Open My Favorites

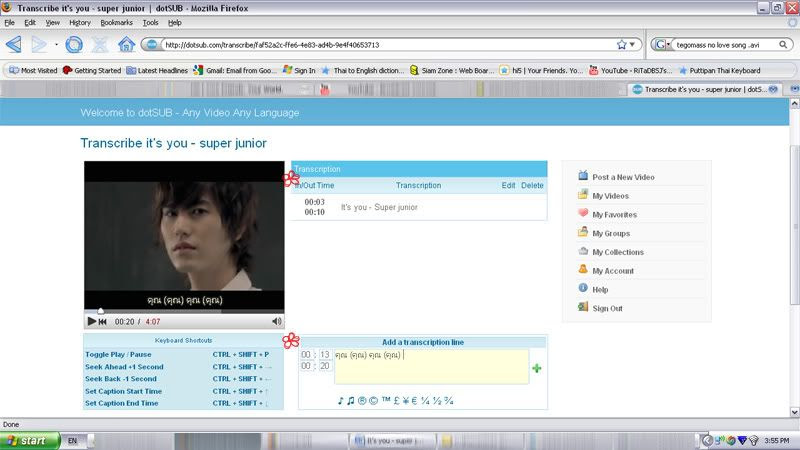pos(614,215)
